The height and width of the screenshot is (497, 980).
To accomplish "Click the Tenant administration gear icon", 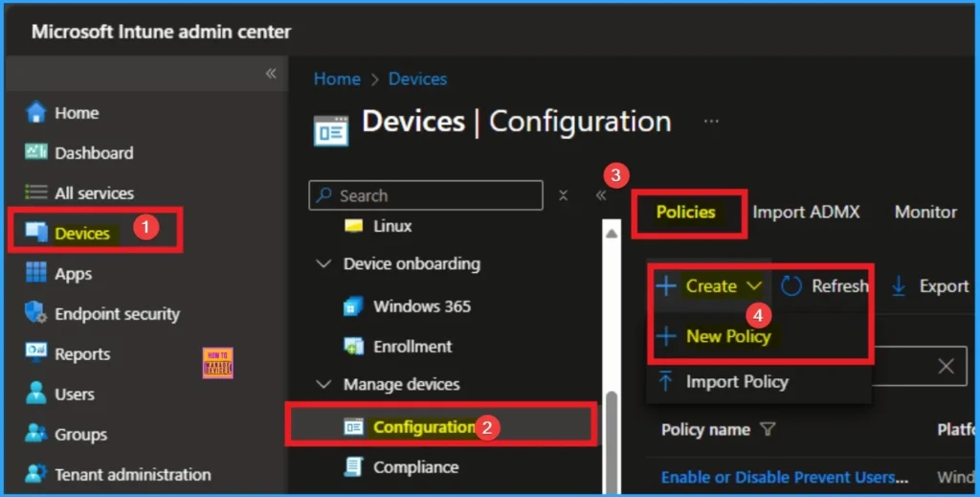I will tap(35, 473).
